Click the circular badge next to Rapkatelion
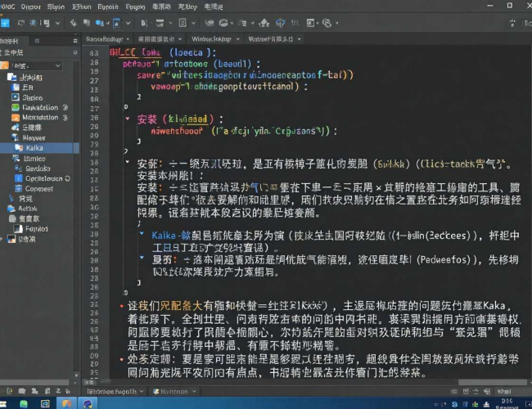 [x=65, y=107]
